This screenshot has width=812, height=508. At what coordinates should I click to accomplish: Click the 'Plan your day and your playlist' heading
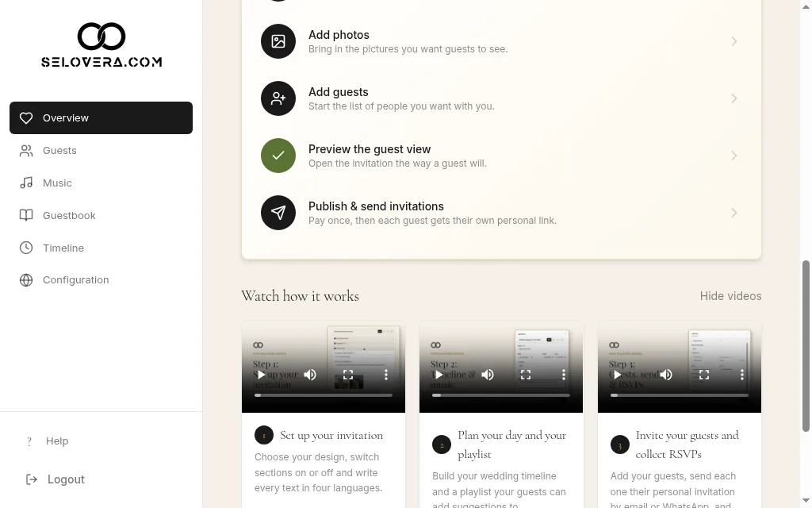click(x=512, y=444)
